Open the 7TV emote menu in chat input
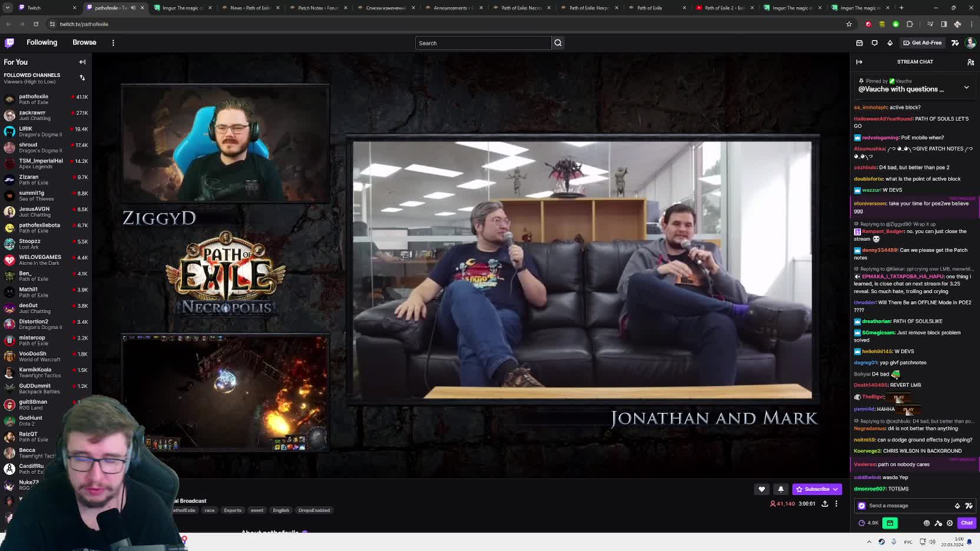Image resolution: width=980 pixels, height=551 pixels. point(969,506)
